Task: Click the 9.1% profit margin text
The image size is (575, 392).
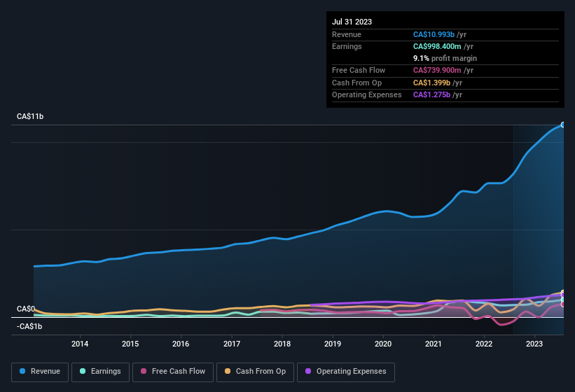Action: [445, 58]
